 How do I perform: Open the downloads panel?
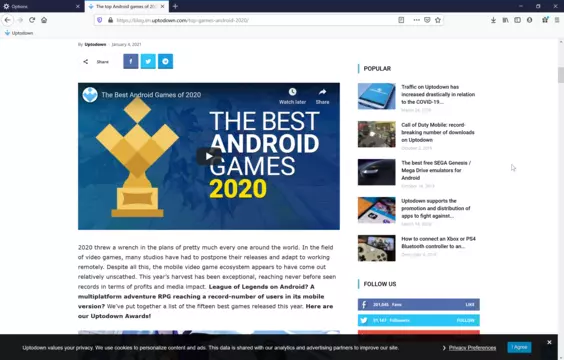494,20
